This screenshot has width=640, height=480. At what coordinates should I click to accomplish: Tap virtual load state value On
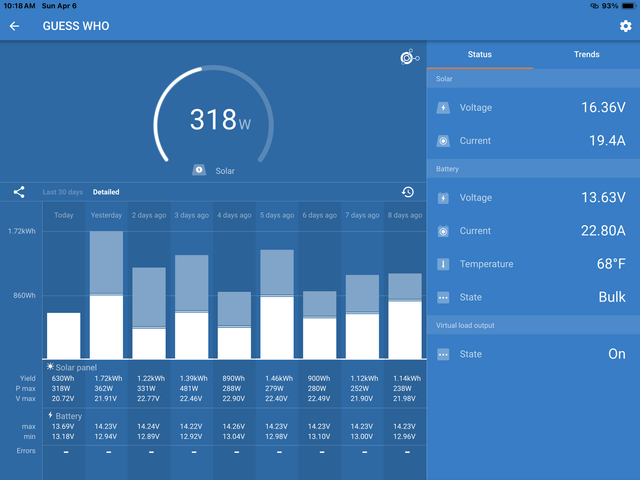click(x=616, y=354)
